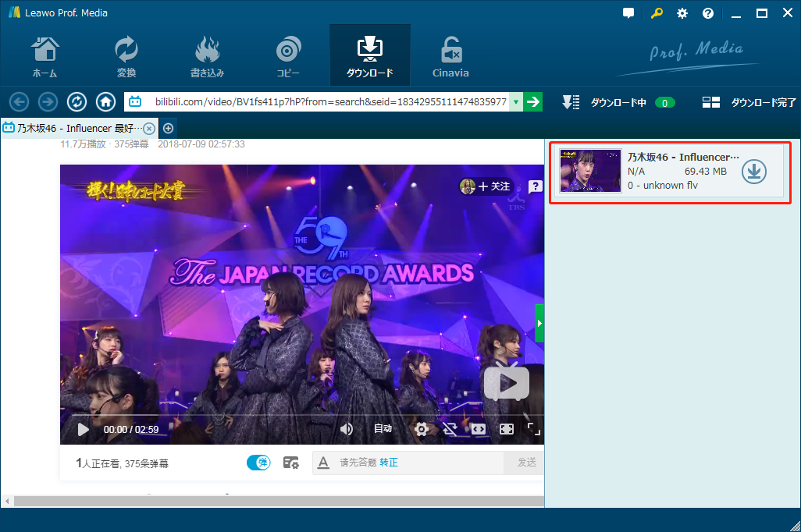Open danmaku font style A icon

[x=323, y=463]
